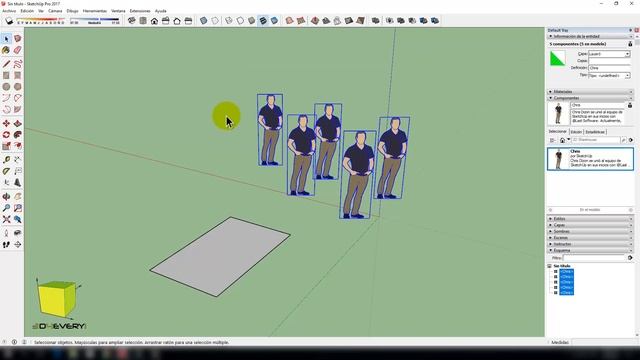Select the Scale tool
The width and height of the screenshot is (640, 360).
coord(6,146)
